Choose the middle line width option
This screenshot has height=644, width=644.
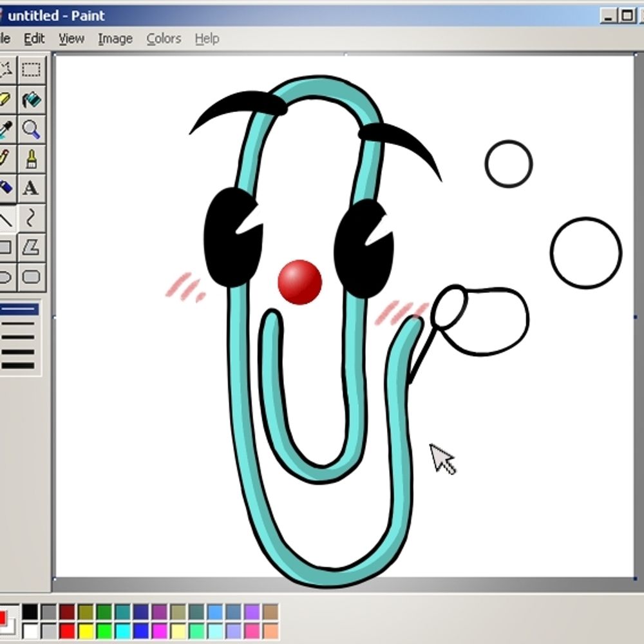pyautogui.click(x=18, y=337)
